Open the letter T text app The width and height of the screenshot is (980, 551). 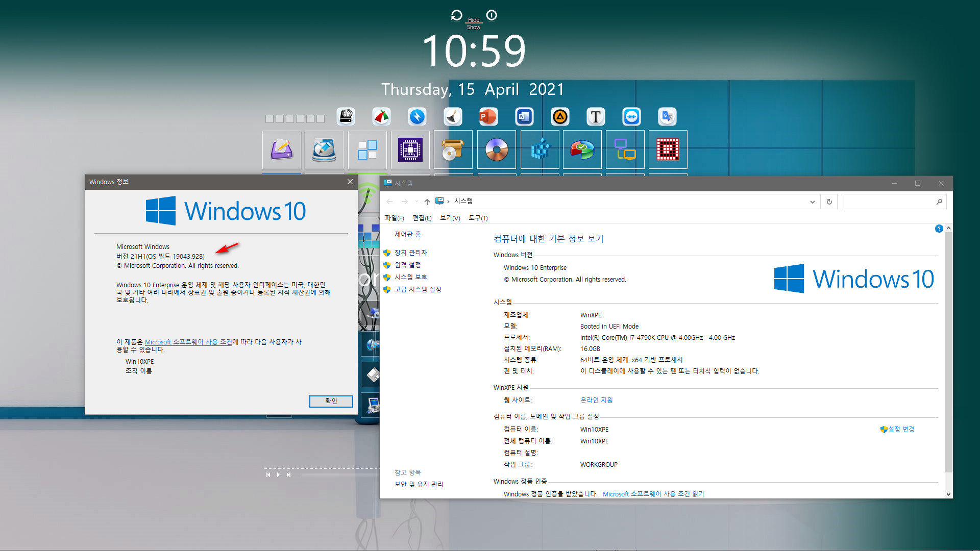tap(596, 116)
